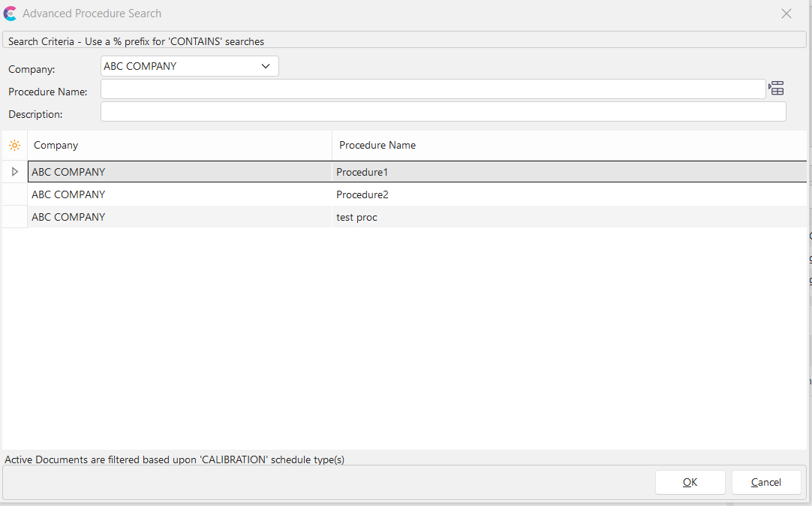Open the lookup list icon beside Procedure Name

[777, 89]
